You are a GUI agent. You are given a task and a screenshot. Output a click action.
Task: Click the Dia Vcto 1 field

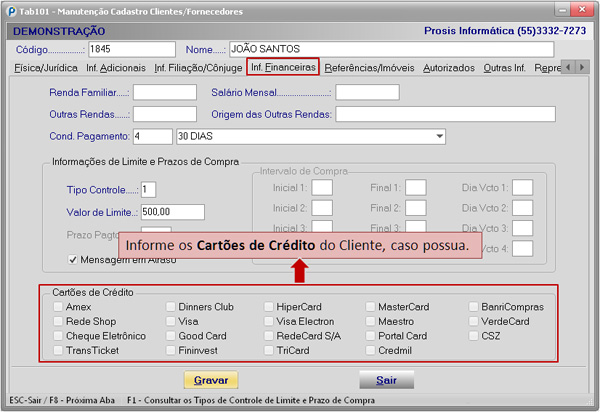point(523,188)
